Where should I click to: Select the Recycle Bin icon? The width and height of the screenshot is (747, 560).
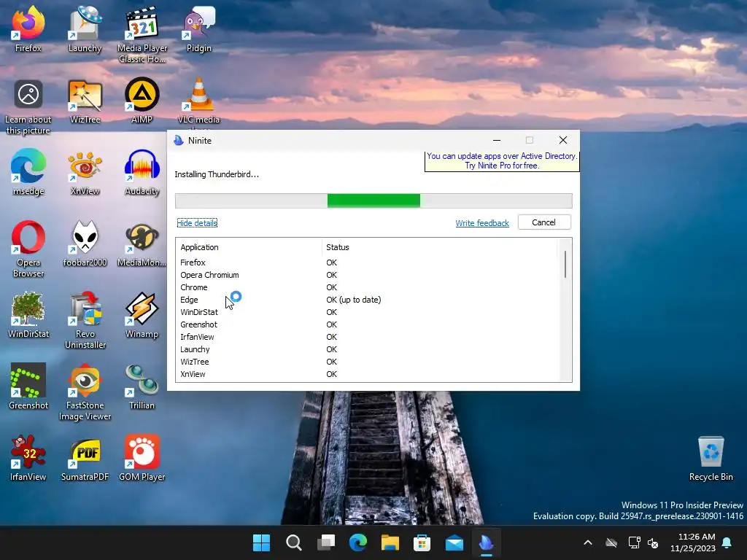tap(711, 458)
